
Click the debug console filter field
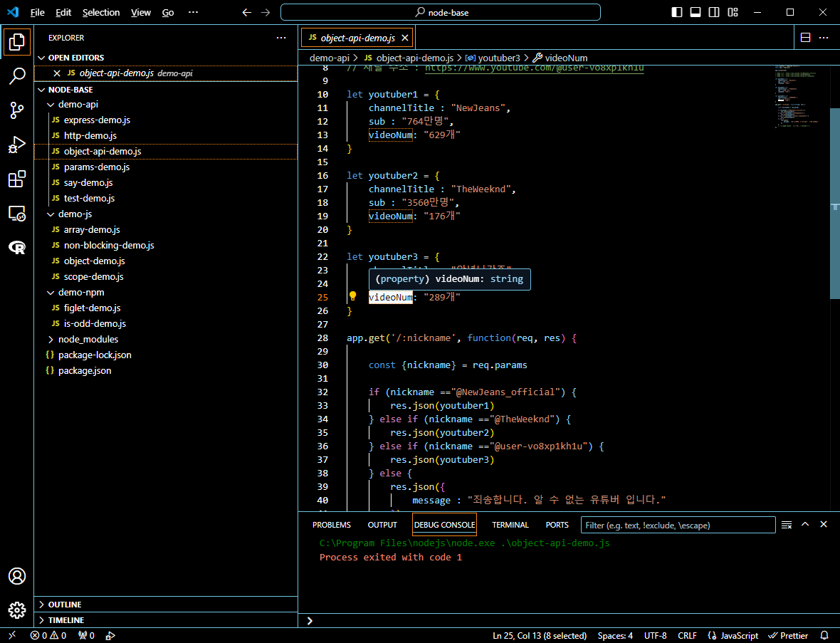click(x=678, y=525)
